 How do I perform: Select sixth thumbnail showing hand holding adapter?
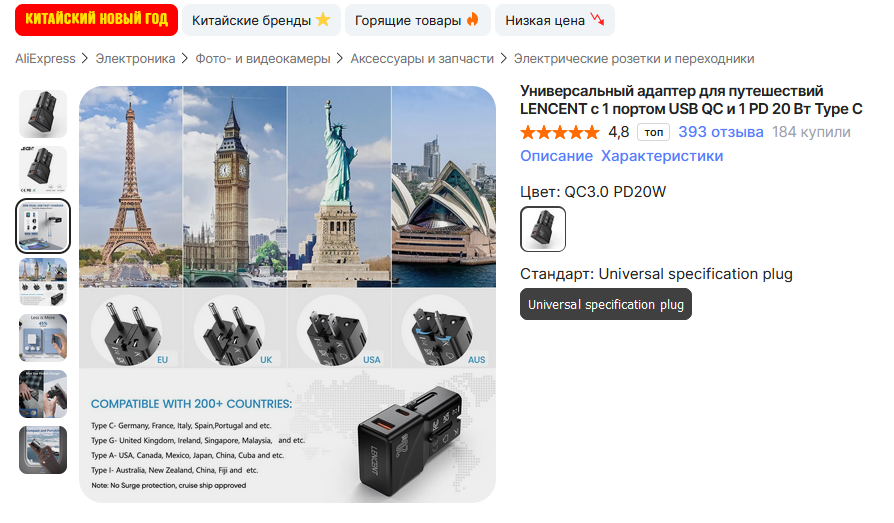click(x=43, y=394)
